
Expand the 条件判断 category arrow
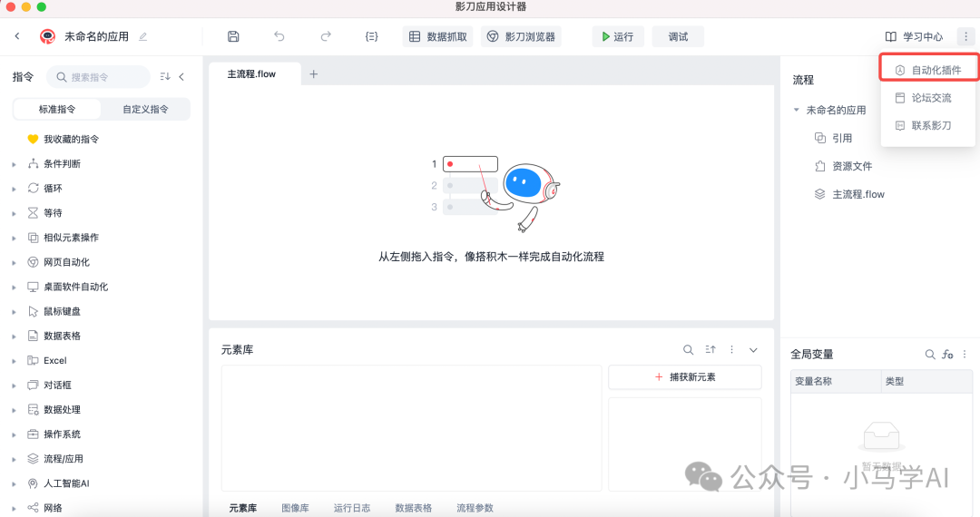point(14,164)
